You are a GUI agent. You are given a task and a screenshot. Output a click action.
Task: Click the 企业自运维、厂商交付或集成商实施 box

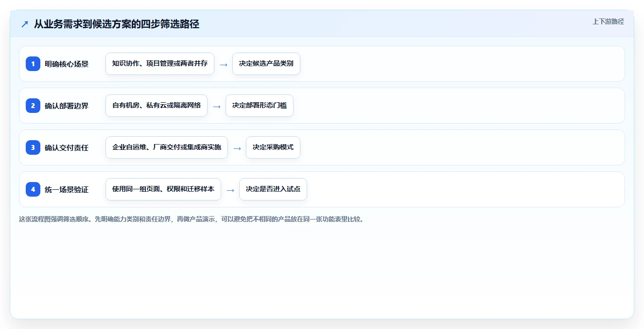pos(167,147)
